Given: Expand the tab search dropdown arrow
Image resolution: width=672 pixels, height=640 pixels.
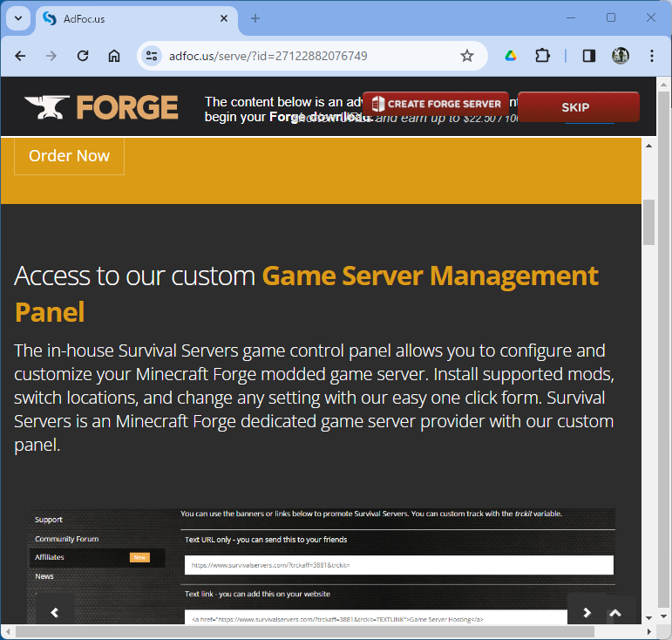Looking at the screenshot, I should point(17,18).
